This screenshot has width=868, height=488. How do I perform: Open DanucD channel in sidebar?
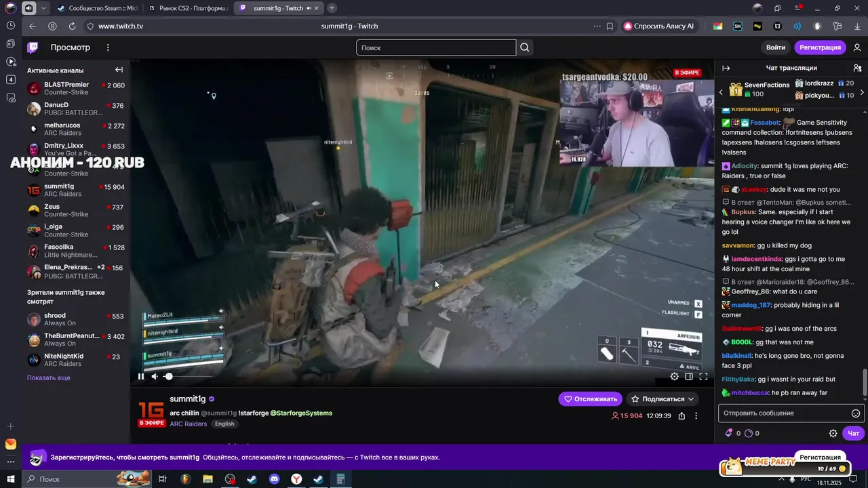coord(76,109)
